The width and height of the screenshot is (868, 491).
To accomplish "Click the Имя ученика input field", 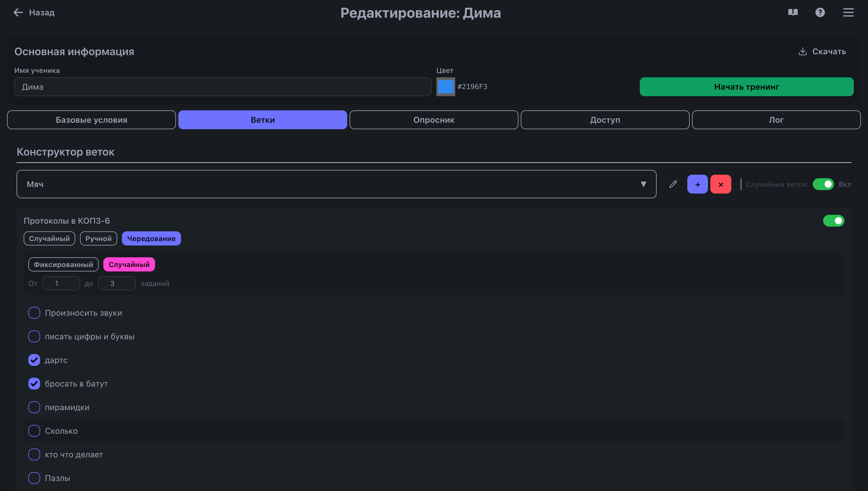I will coord(223,87).
